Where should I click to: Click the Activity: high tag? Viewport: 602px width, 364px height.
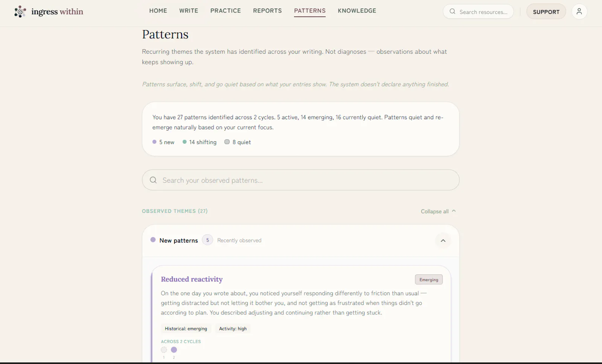click(x=233, y=329)
